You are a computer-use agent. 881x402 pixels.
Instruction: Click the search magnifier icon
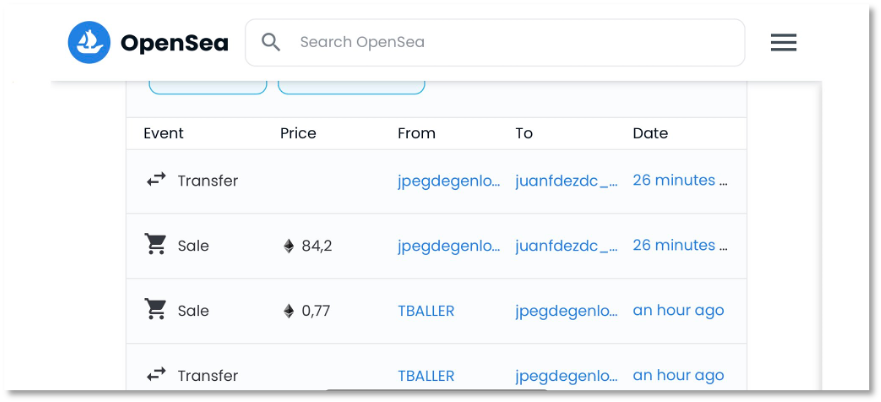[x=271, y=42]
